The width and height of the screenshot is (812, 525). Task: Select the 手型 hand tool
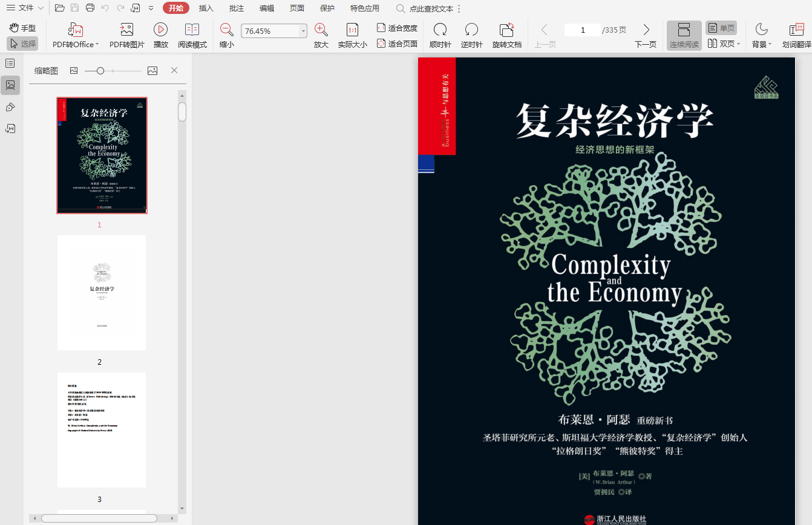pos(22,28)
